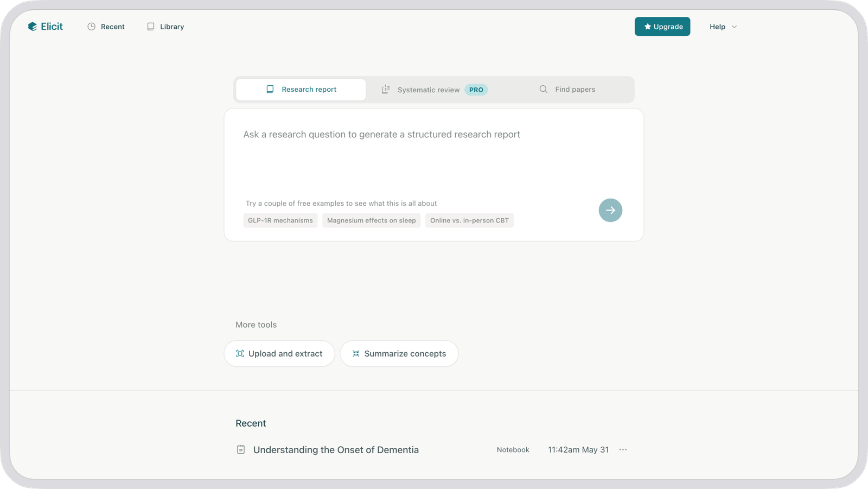Viewport: 868px width, 489px height.
Task: Open the three-dot menu for the notebook
Action: coord(623,450)
